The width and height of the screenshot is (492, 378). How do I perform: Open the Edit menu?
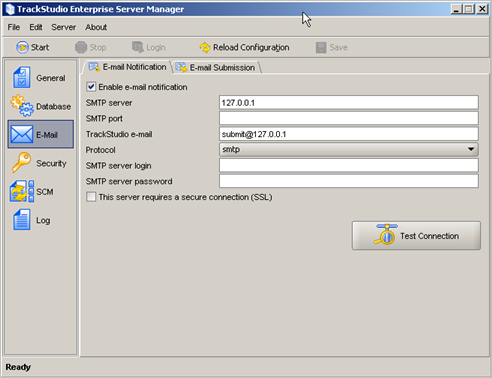(x=36, y=27)
